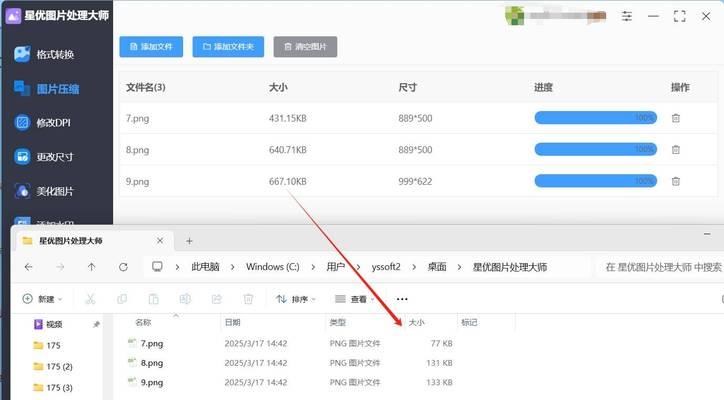724x400 pixels.
Task: Delete 7.png using its trash icon
Action: [x=676, y=118]
